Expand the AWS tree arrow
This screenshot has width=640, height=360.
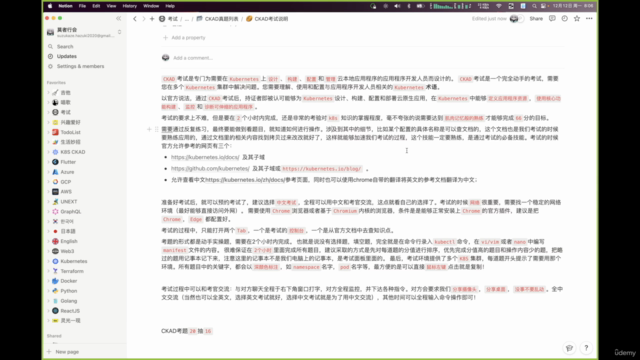pyautogui.click(x=49, y=191)
